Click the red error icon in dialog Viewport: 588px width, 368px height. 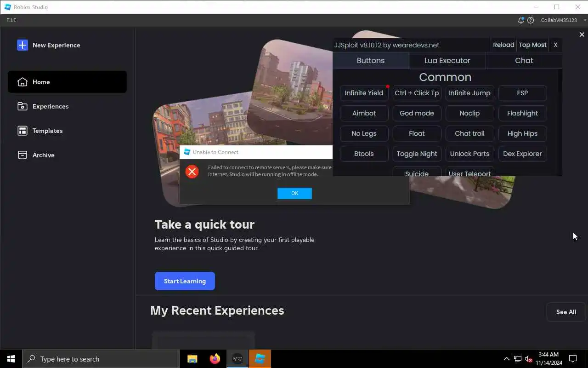(x=192, y=172)
